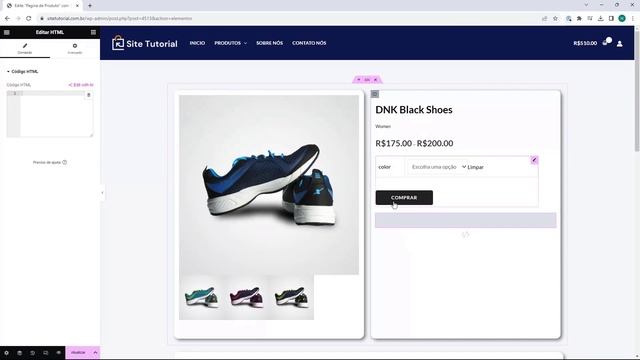Click the section edit handle center

367,80
